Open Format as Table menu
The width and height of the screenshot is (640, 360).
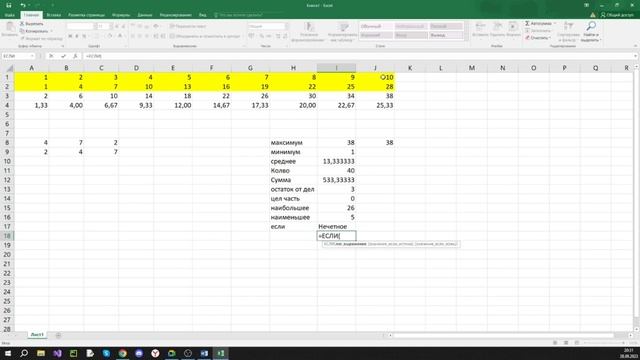tap(342, 31)
